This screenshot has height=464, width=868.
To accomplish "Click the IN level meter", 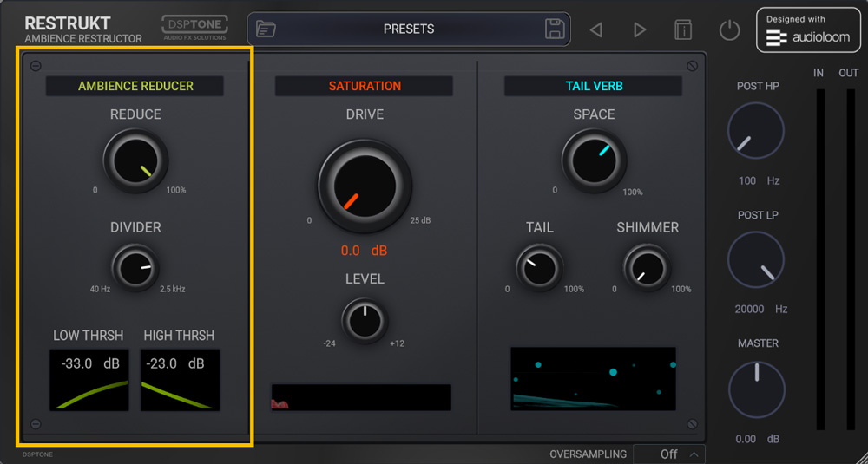I will pos(819,259).
